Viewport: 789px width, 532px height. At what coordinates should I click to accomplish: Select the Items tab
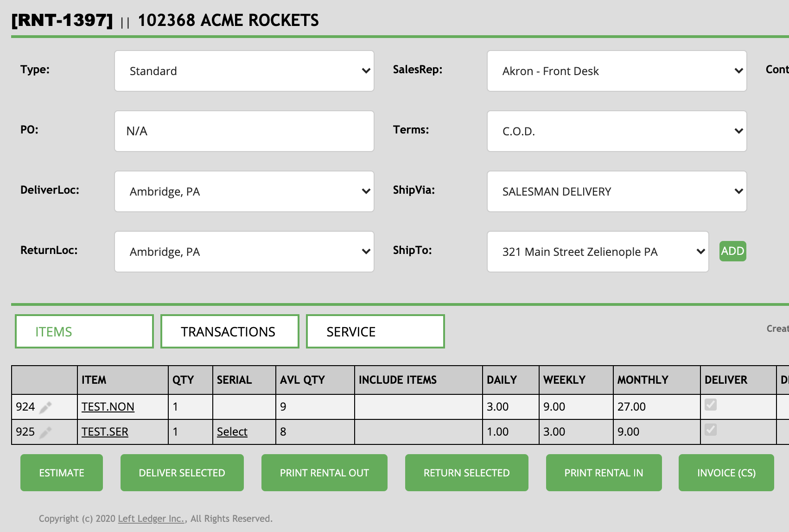tap(84, 331)
